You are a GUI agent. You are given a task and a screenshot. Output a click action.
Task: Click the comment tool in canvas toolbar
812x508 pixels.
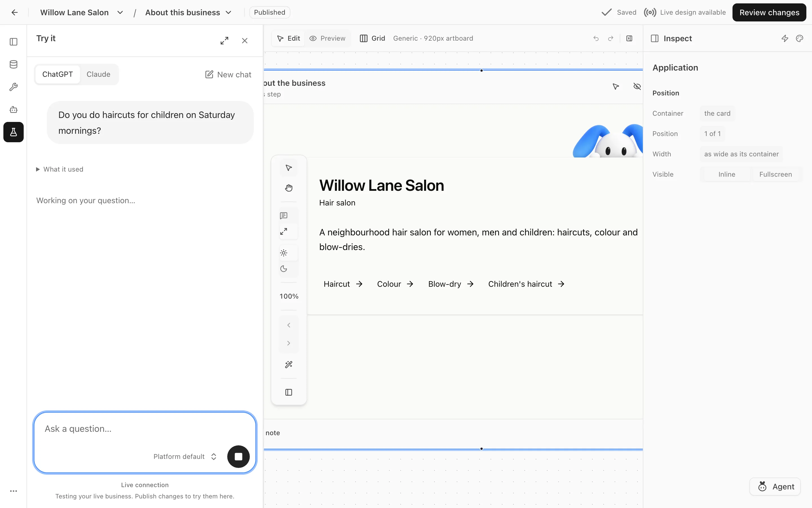[284, 216]
